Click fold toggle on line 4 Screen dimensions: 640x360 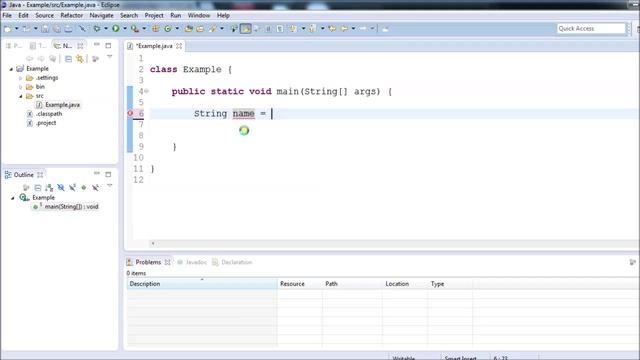pos(147,91)
